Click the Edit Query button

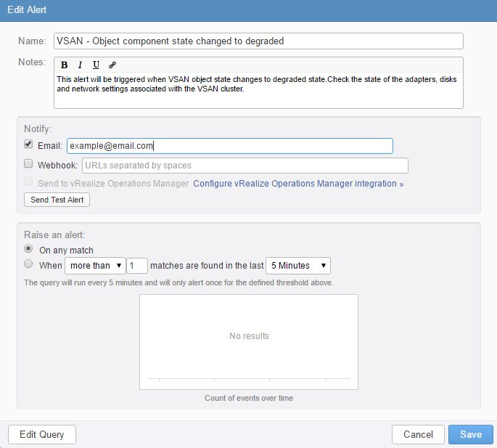[x=42, y=434]
